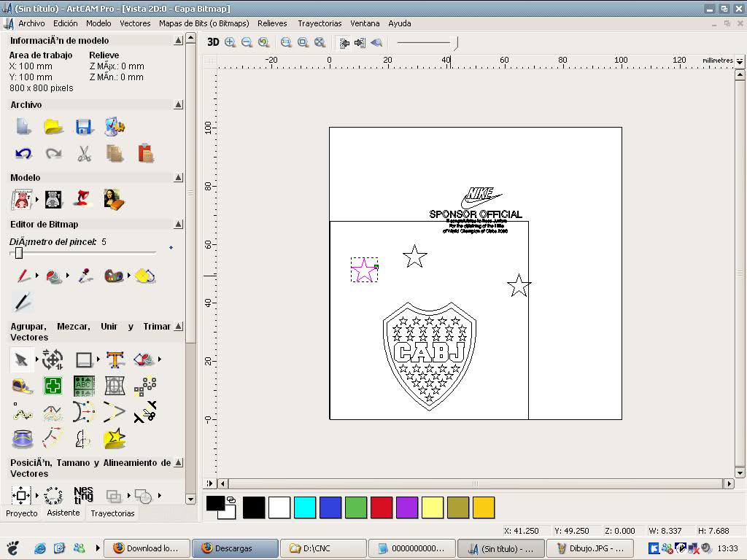This screenshot has width=747, height=560.
Task: Click the zoom out magnifier icon
Action: pos(247,42)
